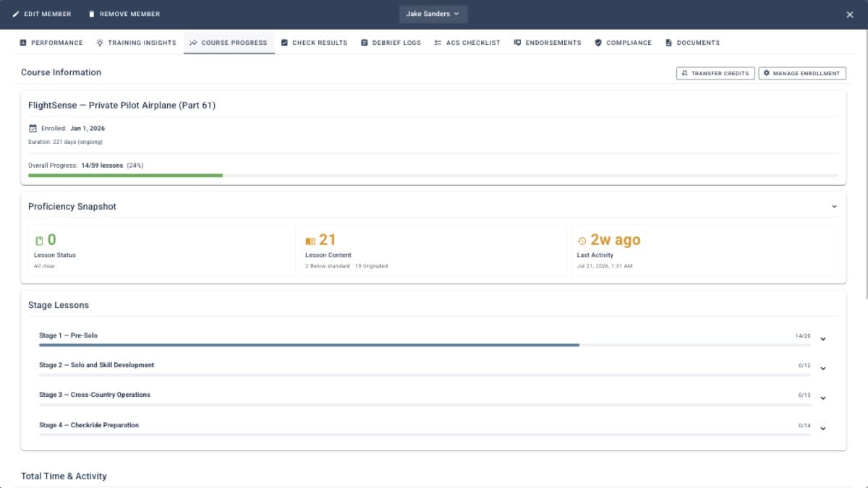Open the Last Activity 2w ago card
Screen dimensions: 868x488
point(705,249)
